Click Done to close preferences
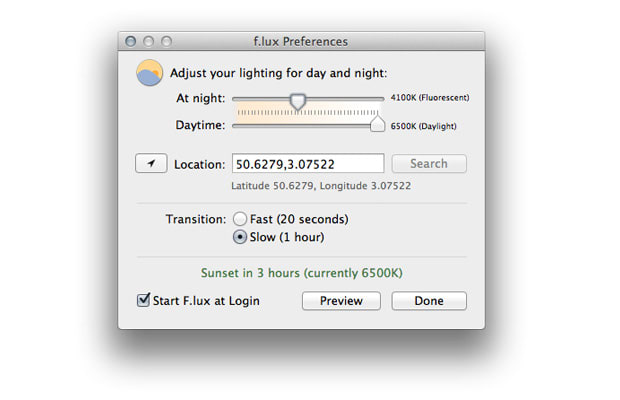620x400 pixels. [429, 301]
